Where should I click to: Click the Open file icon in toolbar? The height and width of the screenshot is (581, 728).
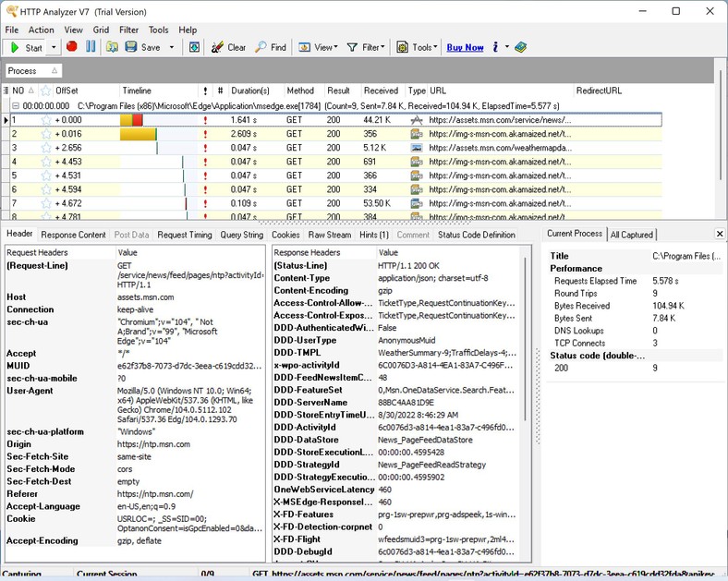111,47
